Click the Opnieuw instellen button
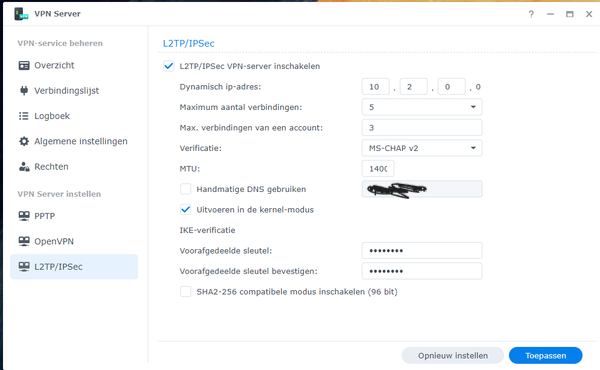This screenshot has height=370, width=600. (453, 355)
